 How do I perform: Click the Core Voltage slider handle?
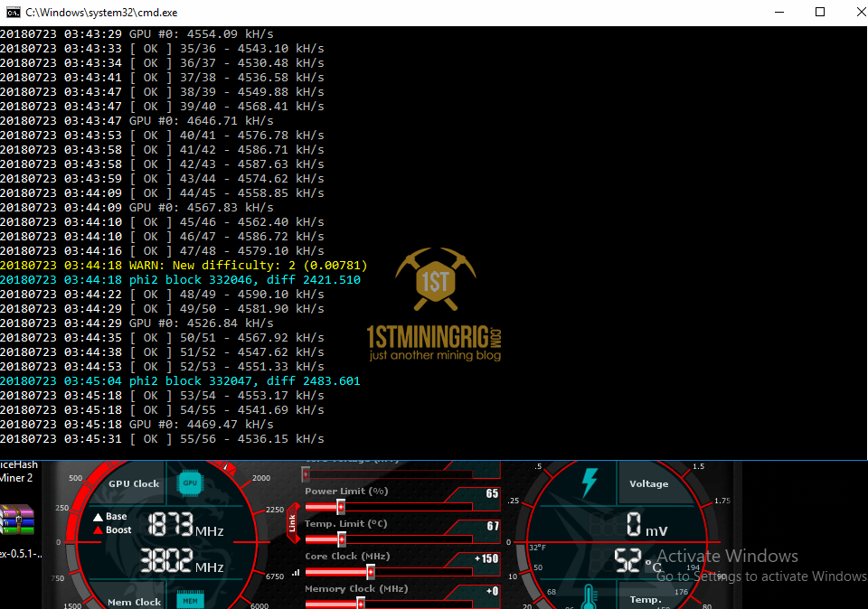point(306,474)
